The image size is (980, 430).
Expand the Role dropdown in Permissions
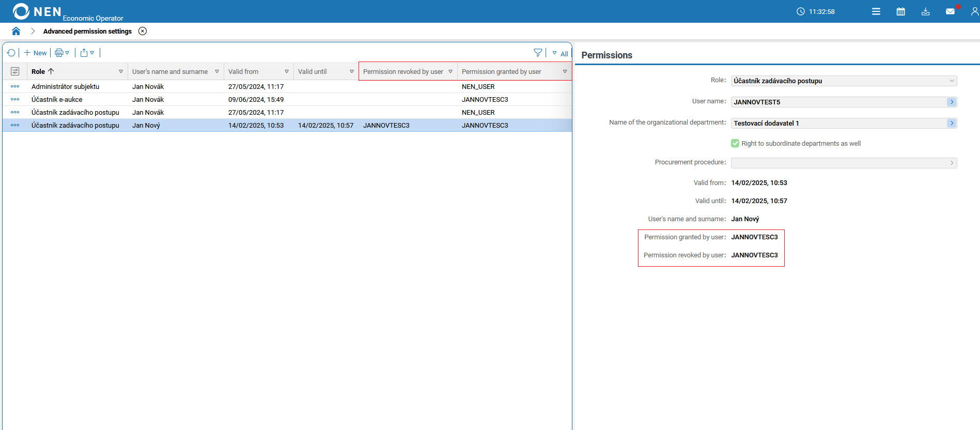click(x=952, y=81)
